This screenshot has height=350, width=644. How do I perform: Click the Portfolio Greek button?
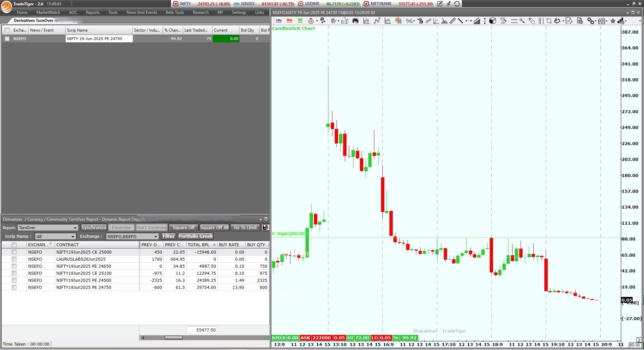coord(196,236)
